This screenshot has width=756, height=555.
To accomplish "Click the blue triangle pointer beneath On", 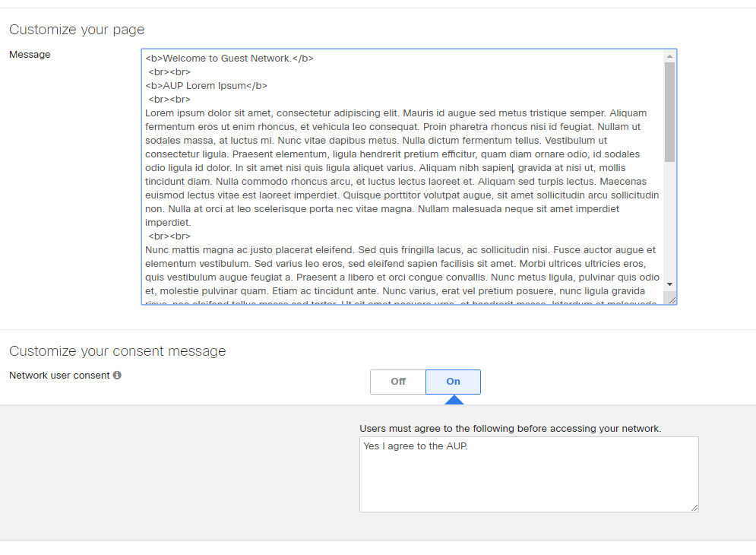I will (x=453, y=400).
